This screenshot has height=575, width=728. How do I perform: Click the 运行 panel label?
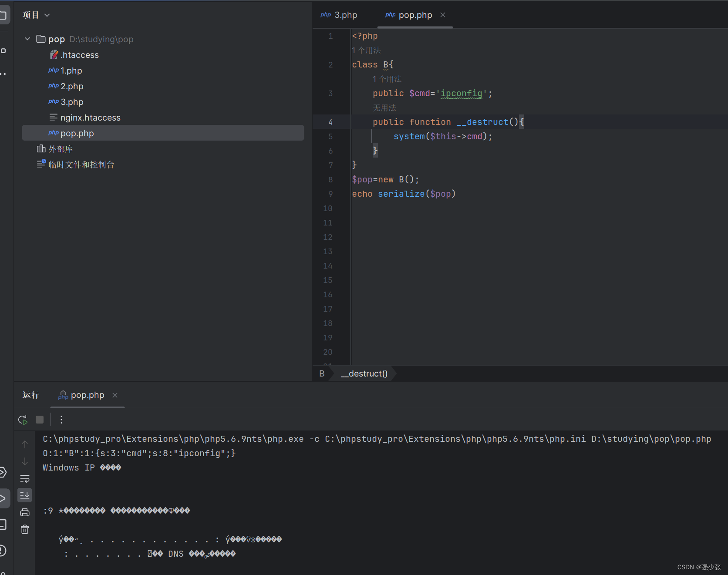(x=31, y=395)
